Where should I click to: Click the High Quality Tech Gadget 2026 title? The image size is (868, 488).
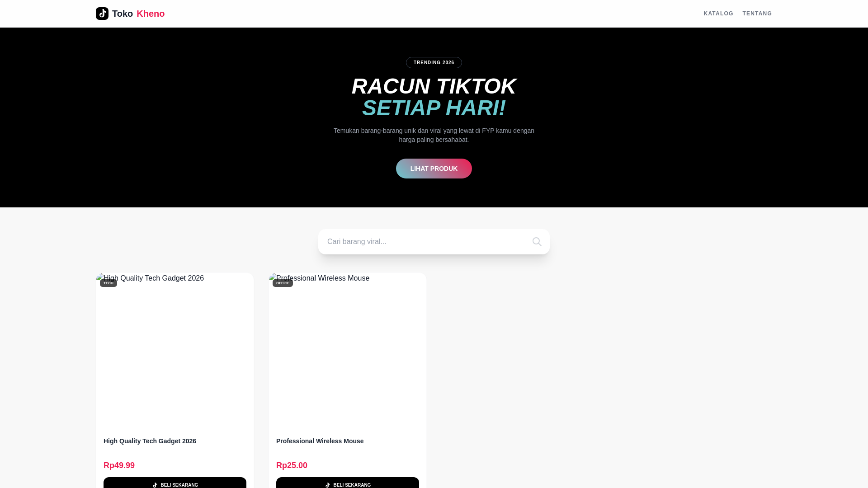150,441
